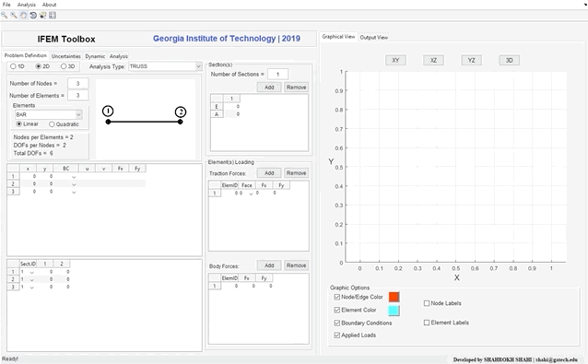588x364 pixels.
Task: Switch the plot to 3D view button
Action: [x=510, y=60]
